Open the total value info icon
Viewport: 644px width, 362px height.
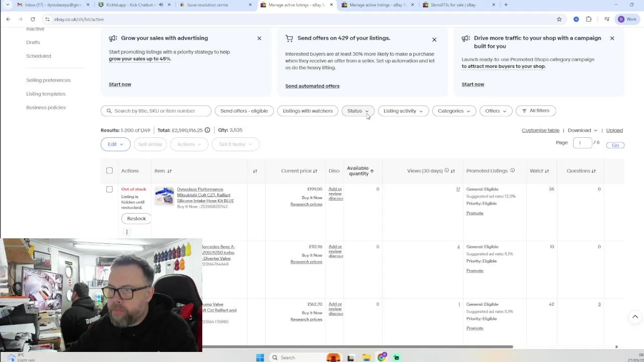pos(207,130)
